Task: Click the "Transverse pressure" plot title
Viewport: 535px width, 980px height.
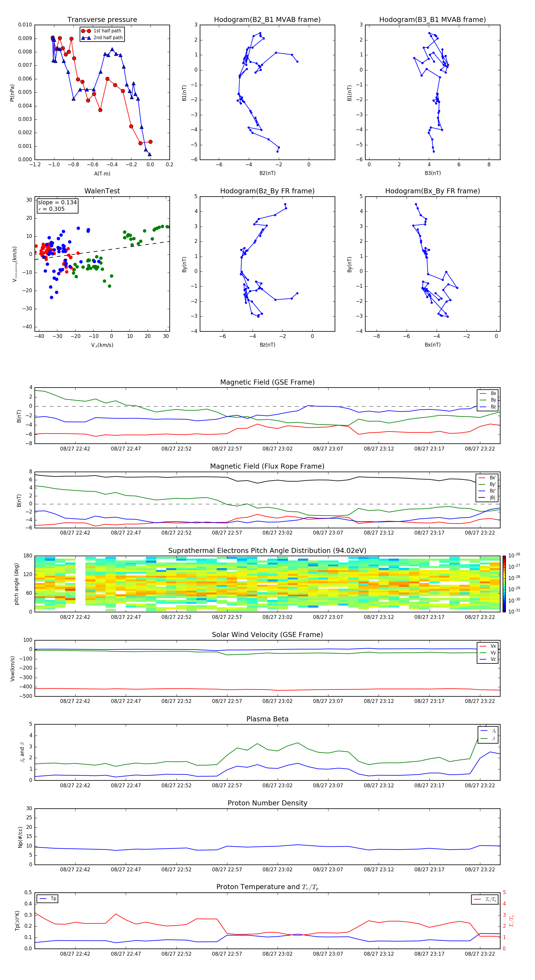Action: point(102,20)
